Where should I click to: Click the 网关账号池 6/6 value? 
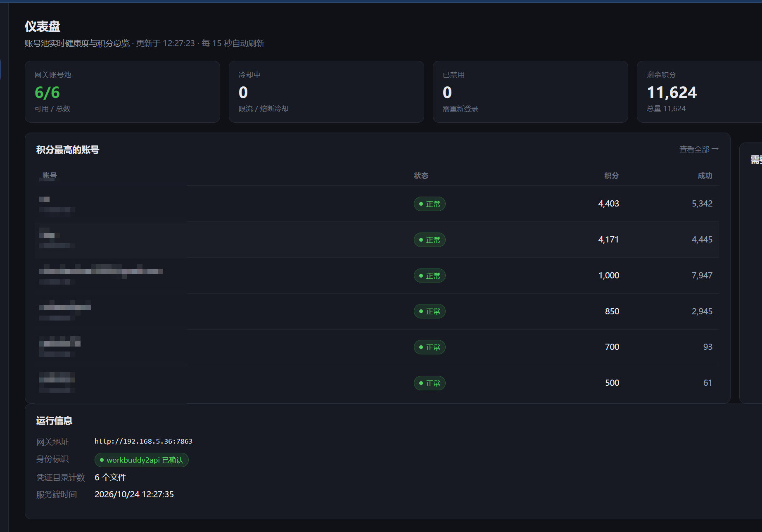pyautogui.click(x=47, y=93)
